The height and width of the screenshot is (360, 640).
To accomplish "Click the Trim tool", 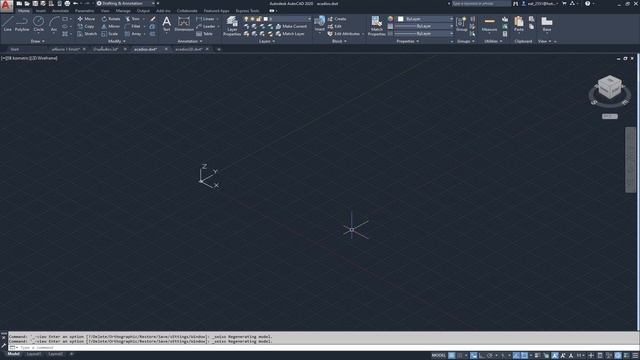I will click(x=133, y=19).
